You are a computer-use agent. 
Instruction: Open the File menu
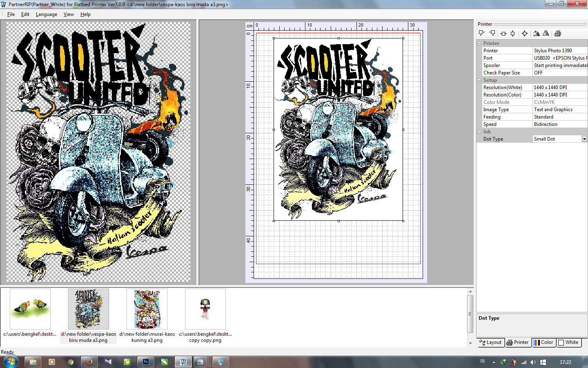(11, 14)
